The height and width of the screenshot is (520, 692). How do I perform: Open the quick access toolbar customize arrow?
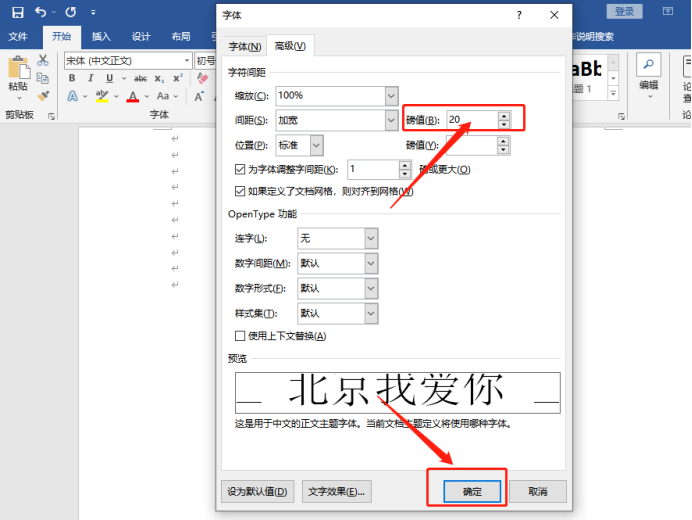click(93, 12)
